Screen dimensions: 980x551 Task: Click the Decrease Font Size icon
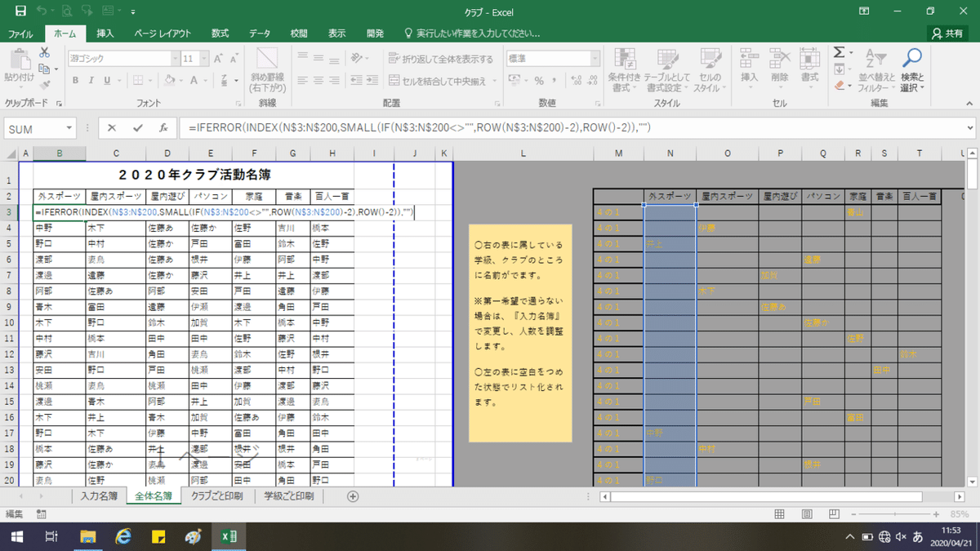pos(233,59)
